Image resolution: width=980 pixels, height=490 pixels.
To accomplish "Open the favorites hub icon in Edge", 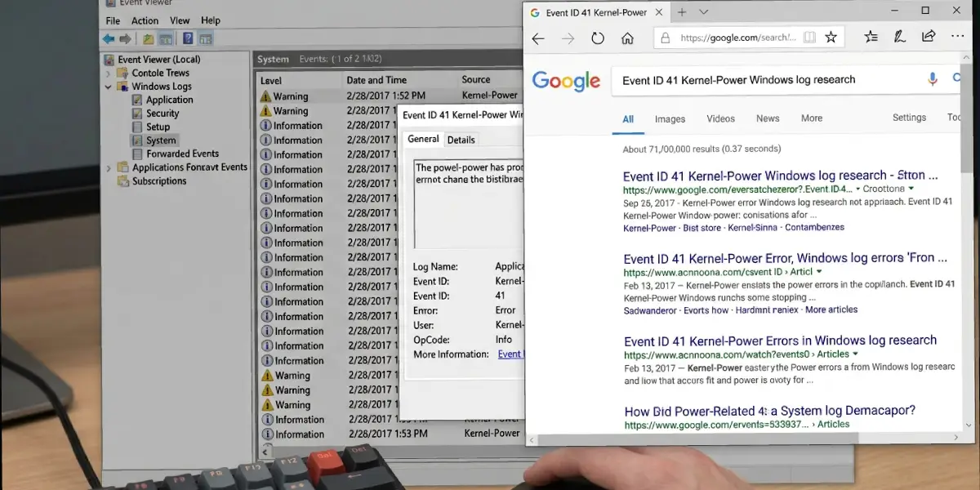I will pyautogui.click(x=871, y=37).
